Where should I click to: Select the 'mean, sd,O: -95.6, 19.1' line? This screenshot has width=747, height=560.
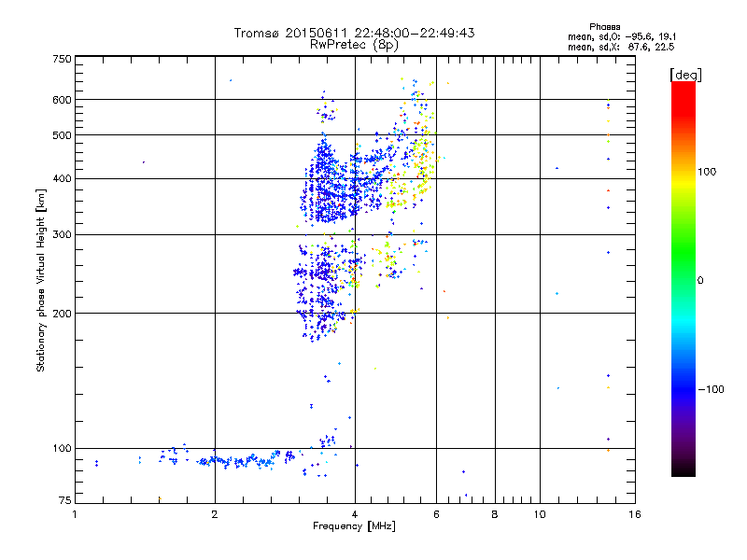[x=622, y=36]
